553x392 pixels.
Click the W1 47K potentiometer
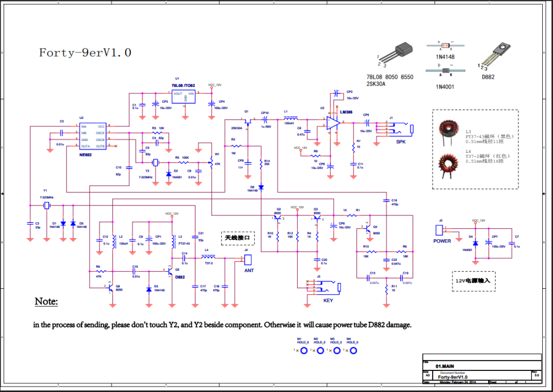pyautogui.click(x=211, y=163)
